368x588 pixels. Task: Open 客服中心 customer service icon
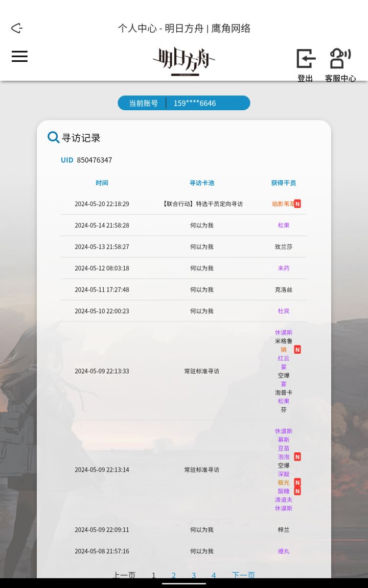pyautogui.click(x=340, y=59)
